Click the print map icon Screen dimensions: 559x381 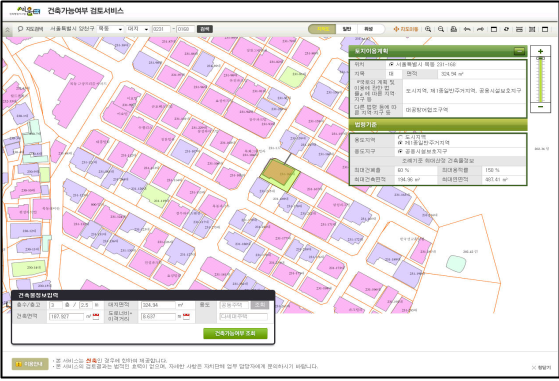(454, 29)
